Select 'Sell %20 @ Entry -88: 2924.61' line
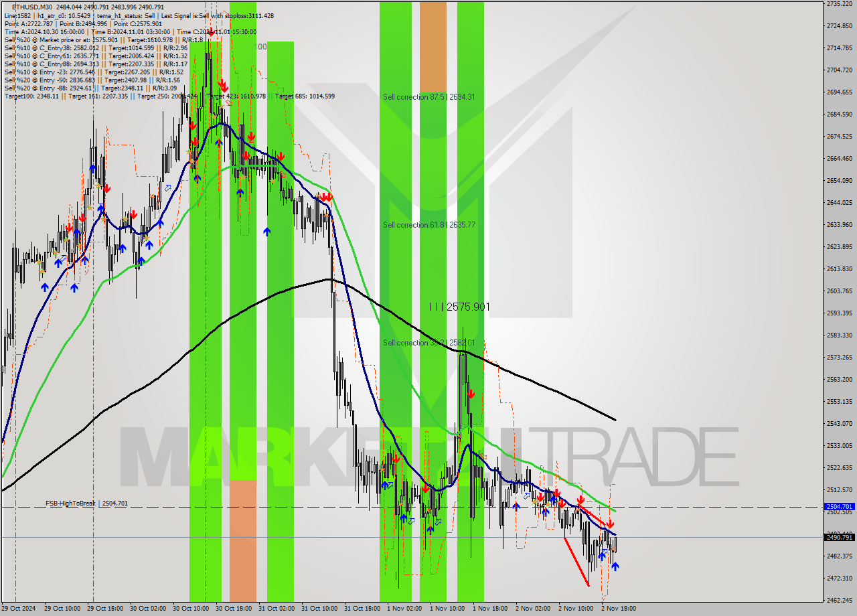The width and height of the screenshot is (857, 616). coord(90,88)
